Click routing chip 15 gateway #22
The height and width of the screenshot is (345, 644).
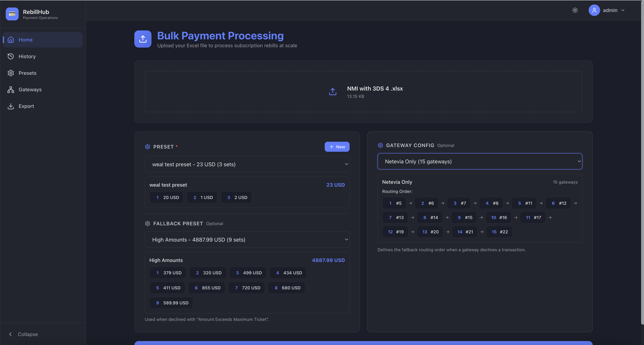499,232
